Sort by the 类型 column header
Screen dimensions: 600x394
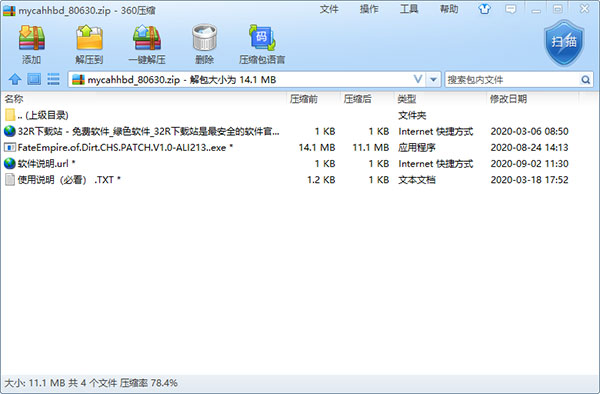(x=407, y=99)
